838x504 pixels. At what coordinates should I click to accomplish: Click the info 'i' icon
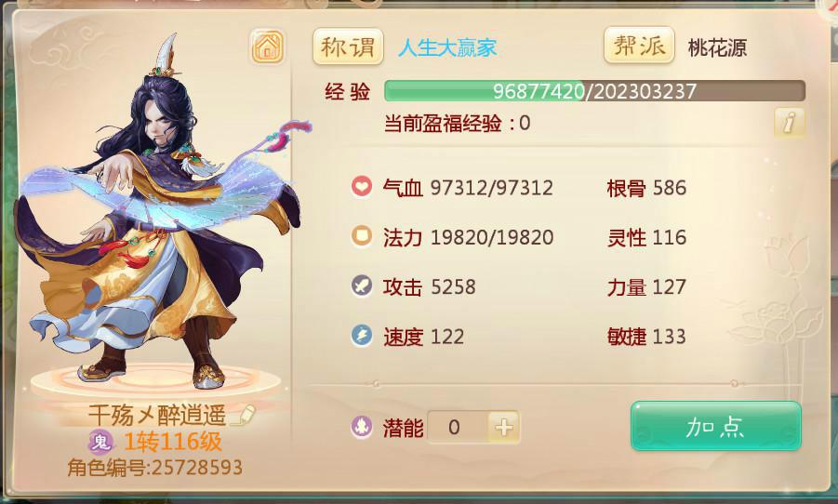coord(789,122)
